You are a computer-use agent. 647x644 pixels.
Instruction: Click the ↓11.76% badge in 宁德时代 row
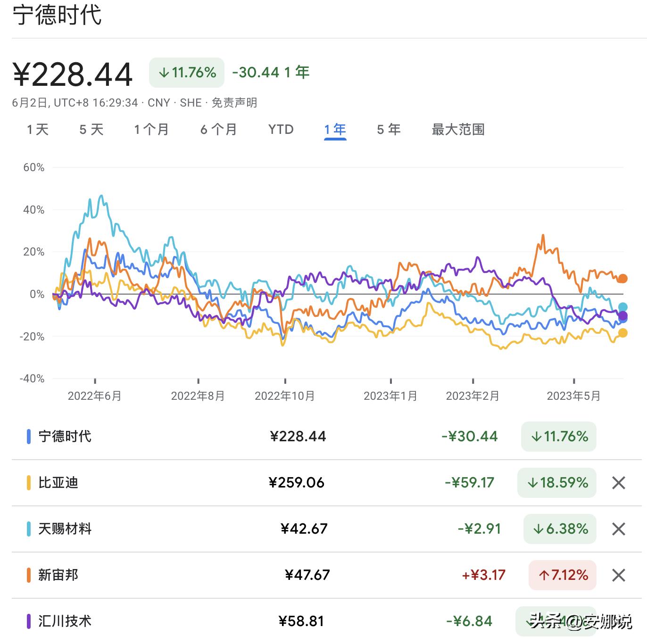(559, 437)
